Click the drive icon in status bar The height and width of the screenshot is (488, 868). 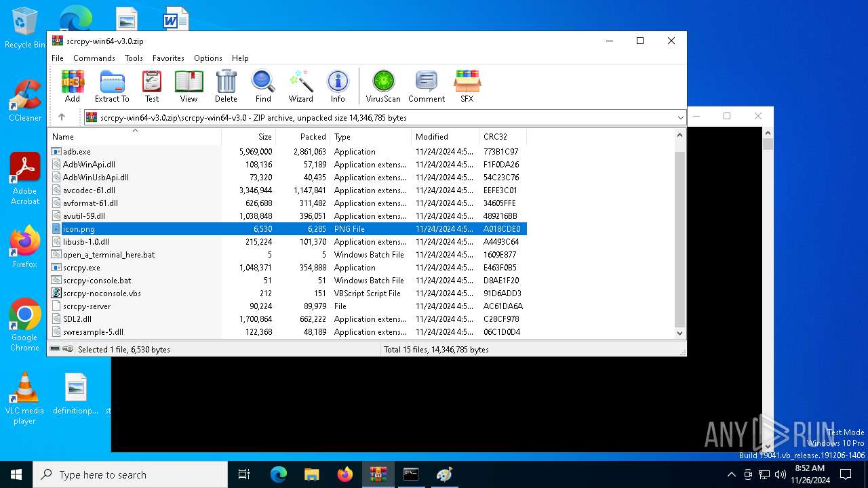pos(55,349)
